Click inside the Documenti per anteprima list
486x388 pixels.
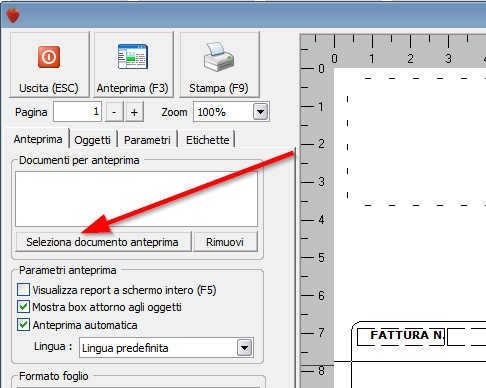click(x=136, y=199)
